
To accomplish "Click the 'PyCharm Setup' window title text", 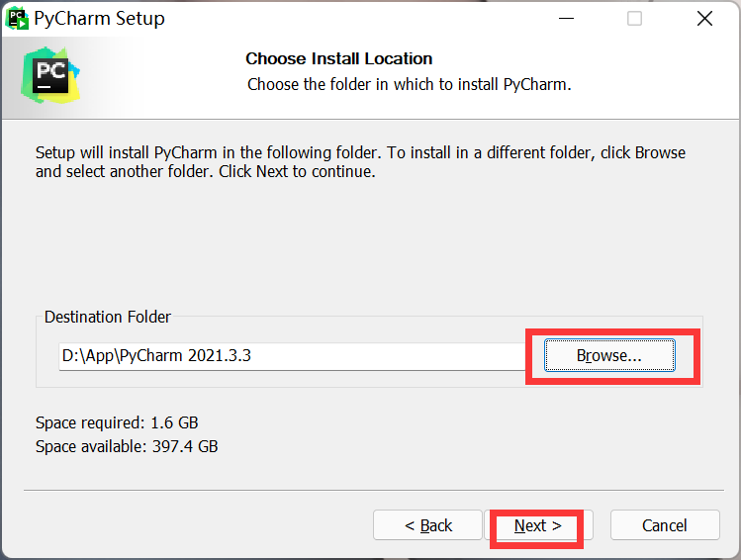I will [99, 19].
